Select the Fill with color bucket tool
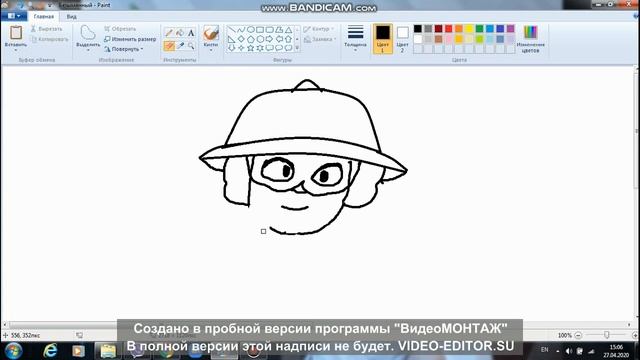The height and width of the screenshot is (360, 640). tap(180, 33)
